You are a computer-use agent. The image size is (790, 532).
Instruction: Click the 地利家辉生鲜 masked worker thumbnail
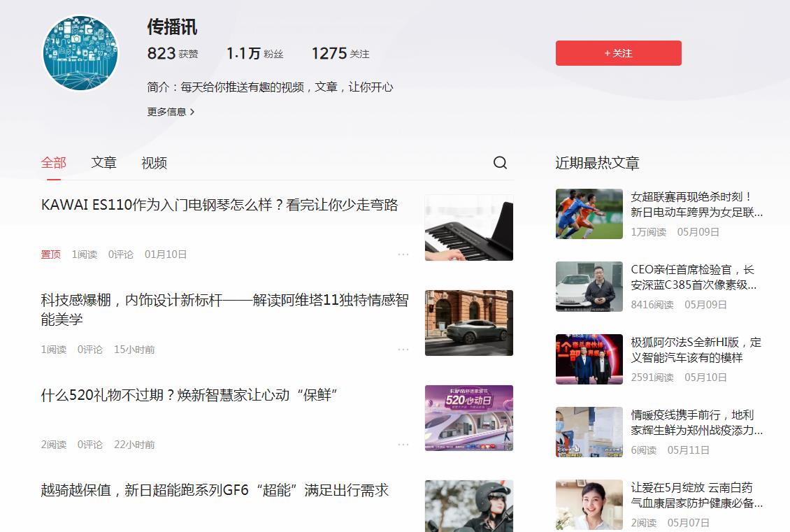pyautogui.click(x=589, y=432)
